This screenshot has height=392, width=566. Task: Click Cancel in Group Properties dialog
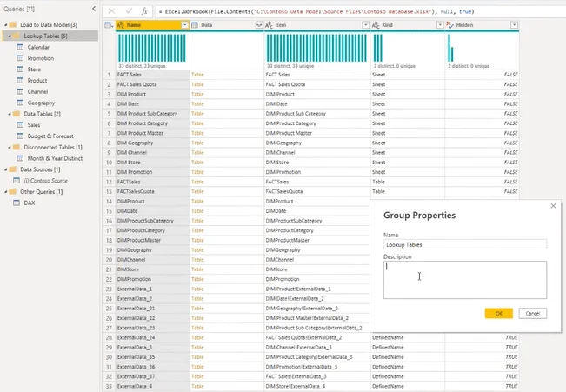click(532, 313)
